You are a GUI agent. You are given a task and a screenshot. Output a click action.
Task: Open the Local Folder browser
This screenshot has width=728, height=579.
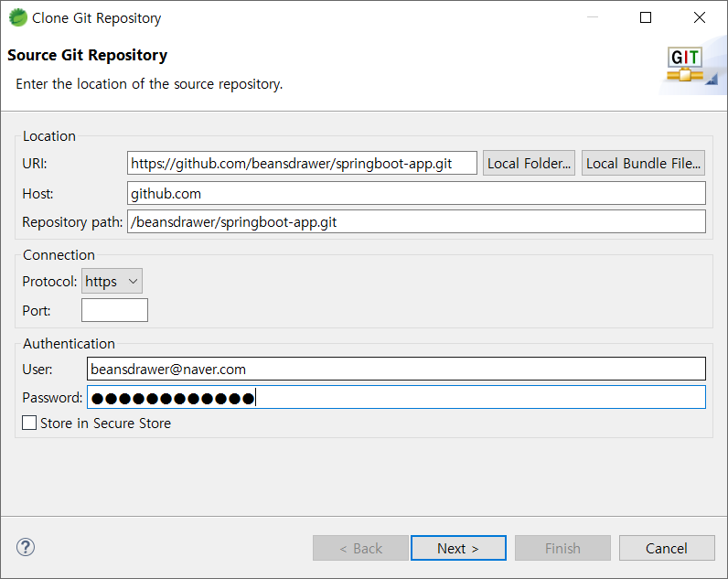(x=529, y=163)
